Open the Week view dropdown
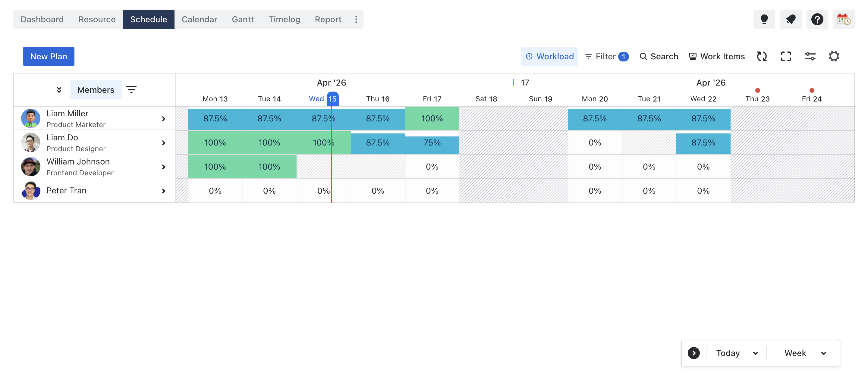Viewport: 868px width, 391px height. pyautogui.click(x=803, y=353)
